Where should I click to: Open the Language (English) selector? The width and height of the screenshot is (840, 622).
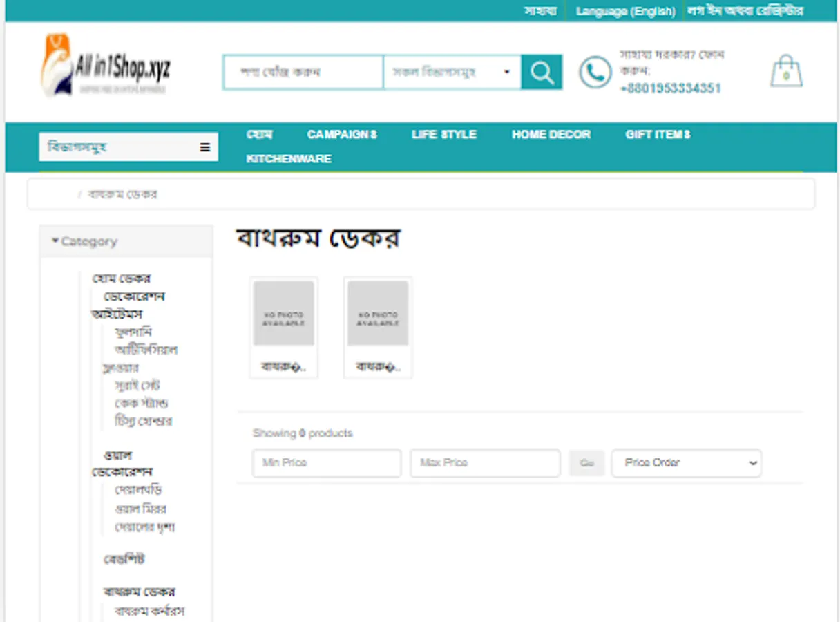click(x=625, y=11)
